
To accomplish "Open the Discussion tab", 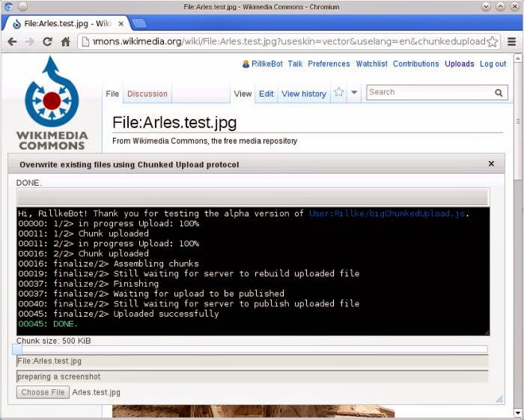I will click(147, 94).
